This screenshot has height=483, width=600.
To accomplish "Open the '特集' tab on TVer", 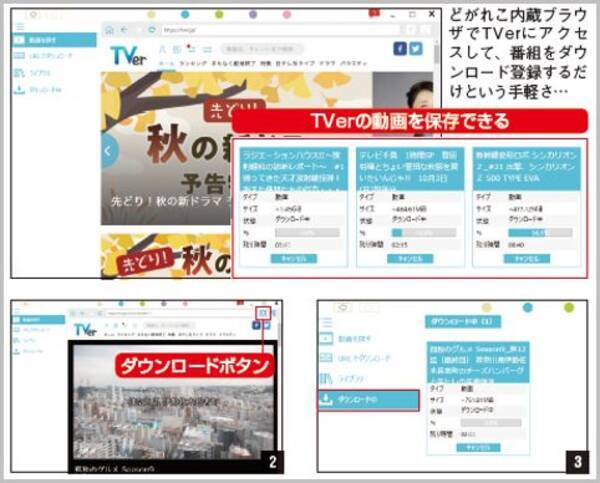I will coord(266,63).
